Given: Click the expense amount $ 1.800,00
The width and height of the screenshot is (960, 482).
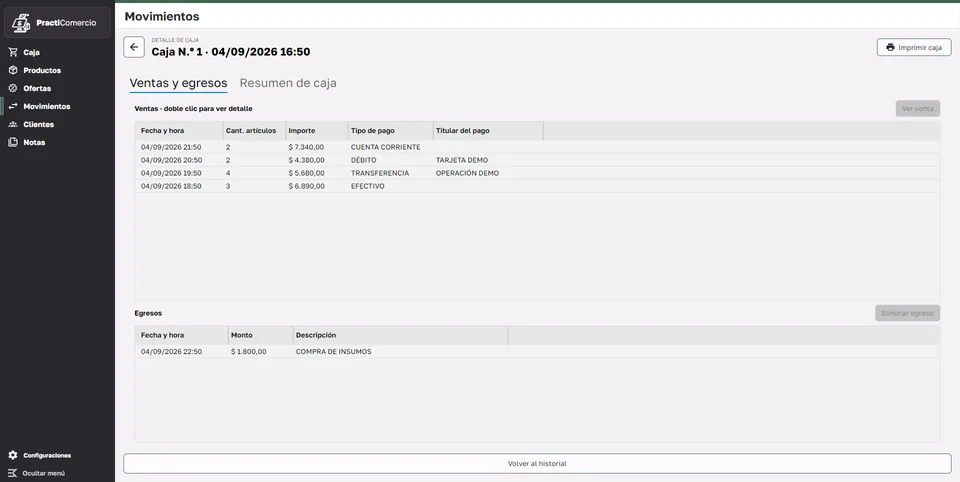Looking at the screenshot, I should [x=249, y=352].
